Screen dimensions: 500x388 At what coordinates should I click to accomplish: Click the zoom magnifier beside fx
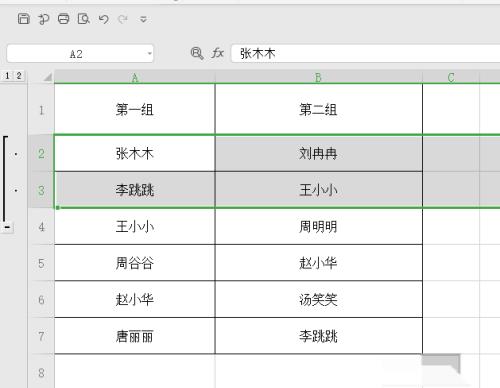[x=197, y=53]
